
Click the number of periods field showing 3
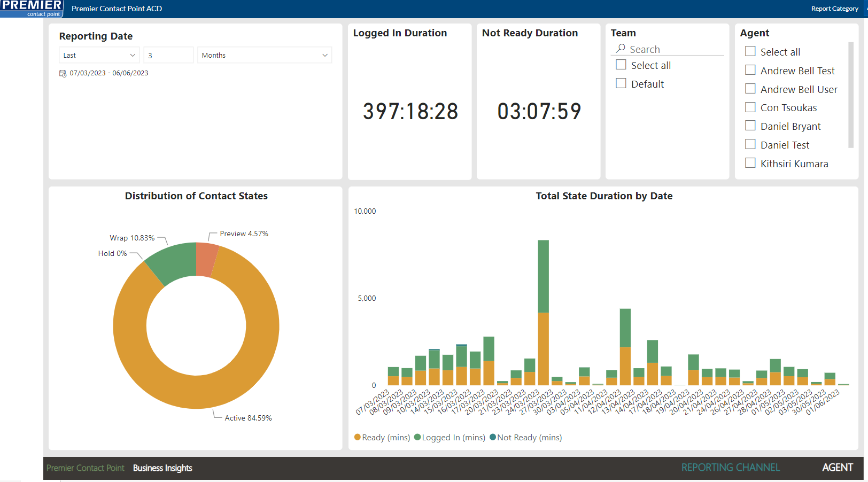click(x=168, y=55)
